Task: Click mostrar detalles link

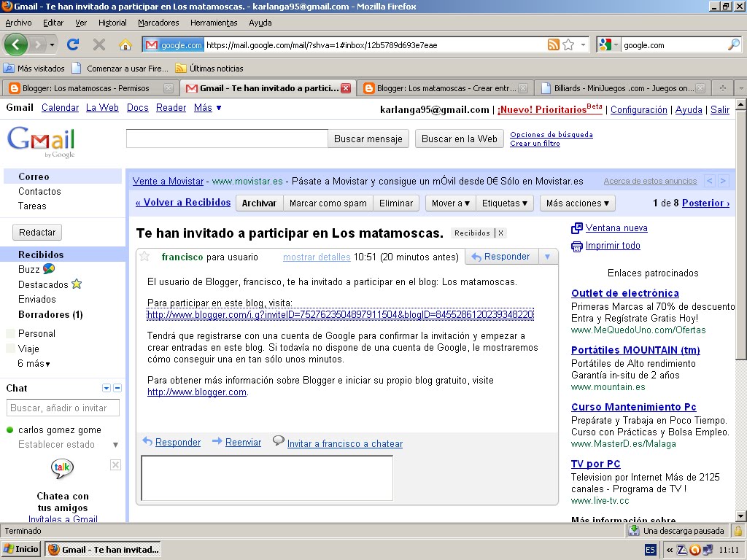Action: 317,257
